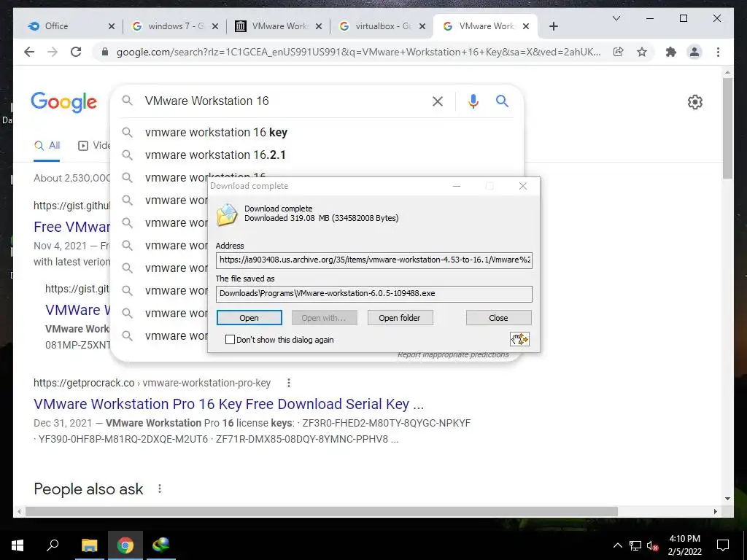The image size is (747, 560).
Task: Click the vertical page scrollbar thumb
Action: (727, 128)
